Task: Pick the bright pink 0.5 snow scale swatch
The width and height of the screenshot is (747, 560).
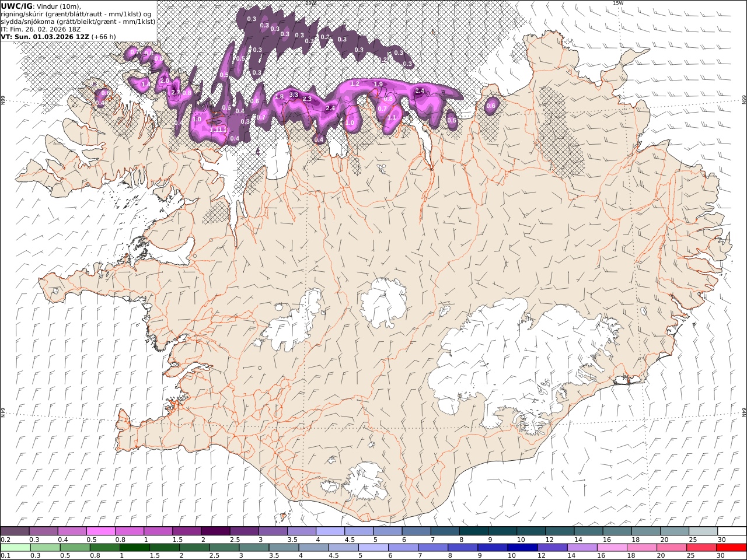Action: (101, 531)
